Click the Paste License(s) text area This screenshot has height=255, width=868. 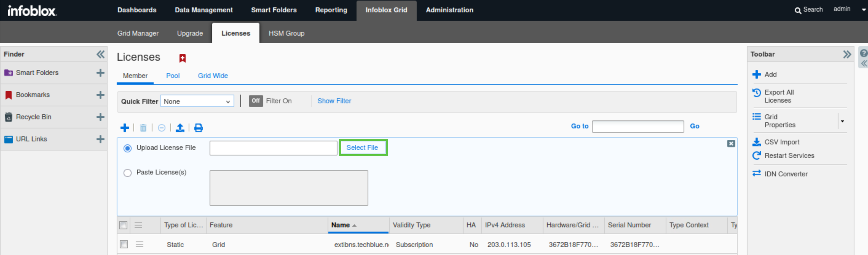(x=289, y=188)
